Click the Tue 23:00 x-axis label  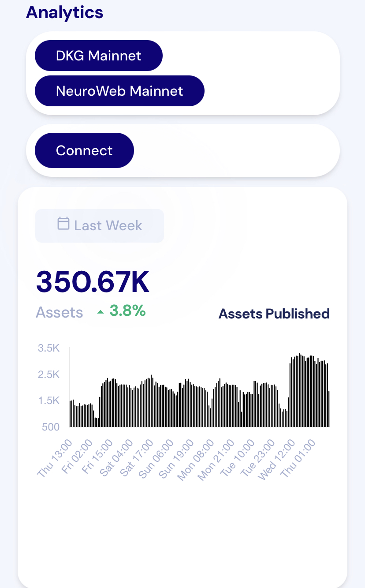[258, 458]
